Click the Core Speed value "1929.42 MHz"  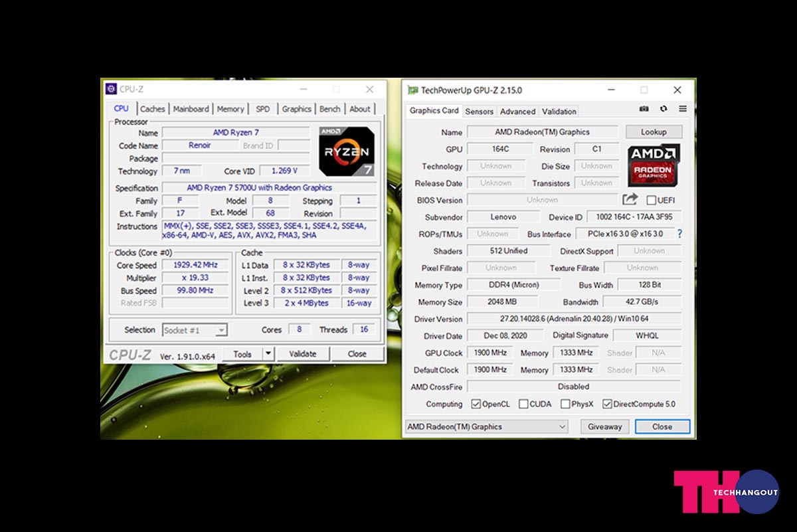tap(196, 265)
